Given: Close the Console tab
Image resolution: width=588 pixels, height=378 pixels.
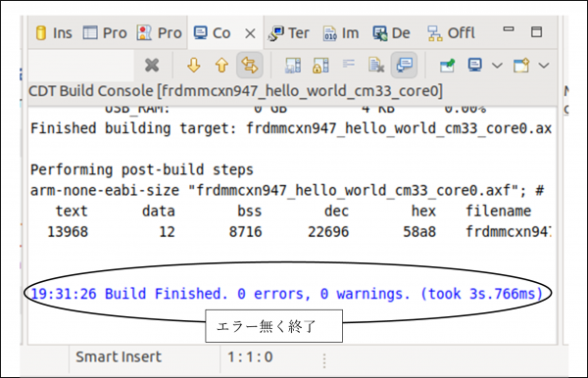Looking at the screenshot, I should [x=250, y=33].
